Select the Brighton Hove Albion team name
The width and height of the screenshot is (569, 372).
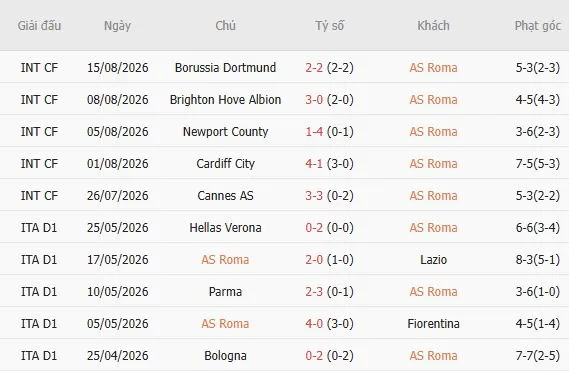tap(225, 99)
